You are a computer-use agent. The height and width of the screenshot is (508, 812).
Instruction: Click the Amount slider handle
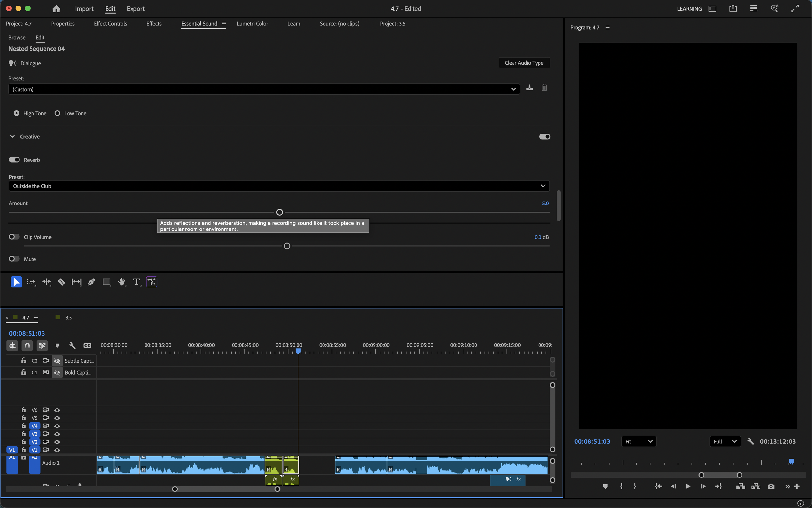(x=279, y=212)
